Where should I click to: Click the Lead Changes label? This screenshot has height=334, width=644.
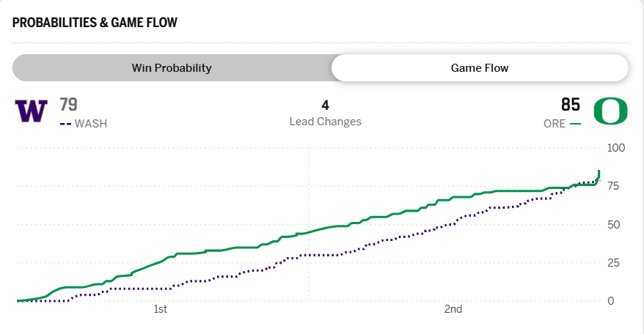[325, 122]
